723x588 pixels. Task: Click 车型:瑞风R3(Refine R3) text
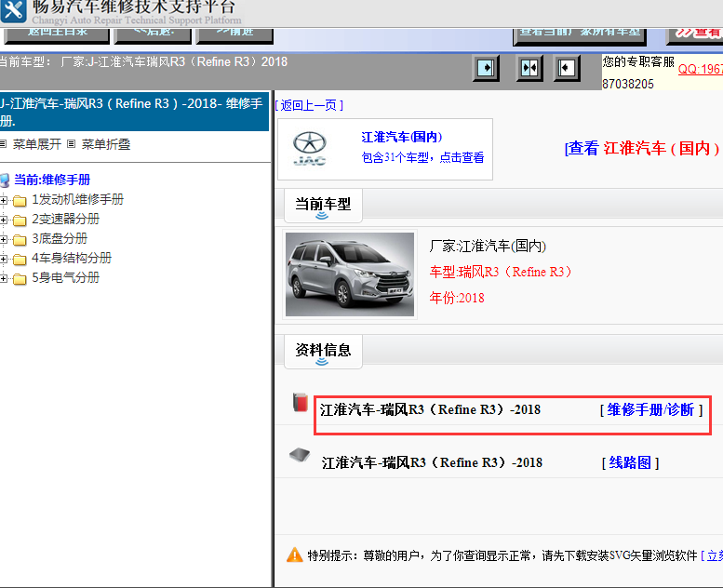tap(501, 272)
